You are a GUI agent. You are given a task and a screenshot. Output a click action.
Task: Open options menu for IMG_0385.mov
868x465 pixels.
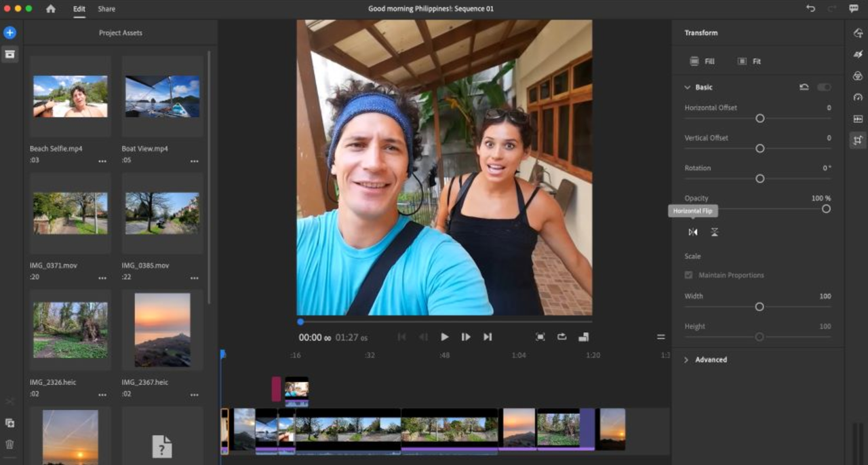click(195, 278)
